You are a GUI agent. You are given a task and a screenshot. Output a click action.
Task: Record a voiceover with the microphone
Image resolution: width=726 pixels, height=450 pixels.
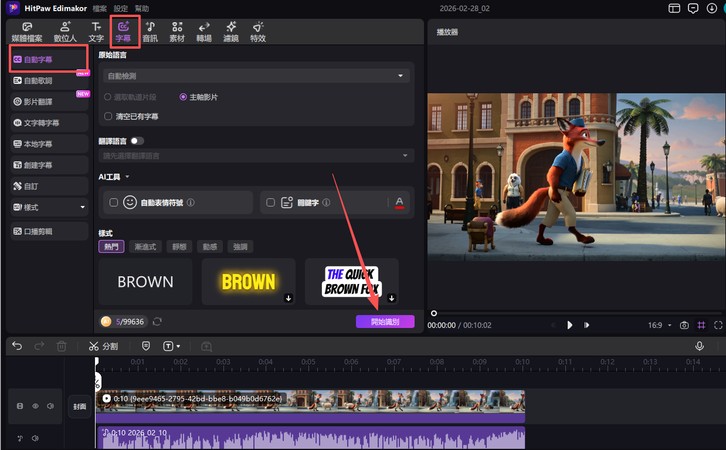click(699, 346)
